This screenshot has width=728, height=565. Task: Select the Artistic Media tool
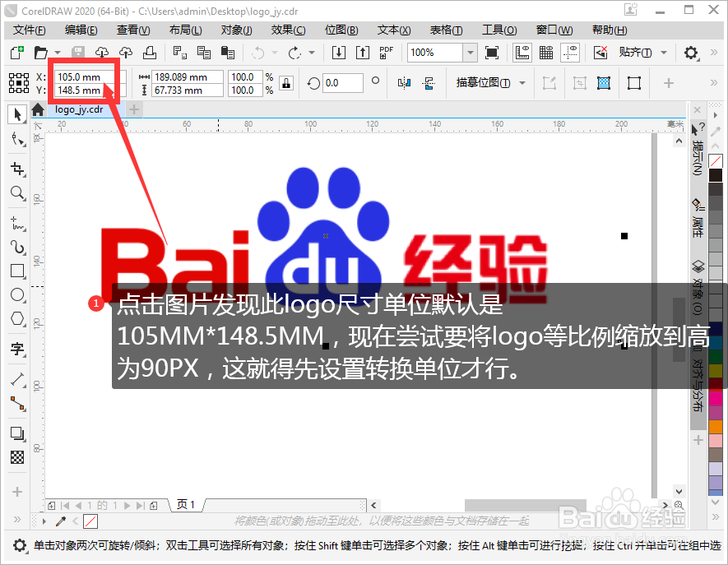point(17,247)
